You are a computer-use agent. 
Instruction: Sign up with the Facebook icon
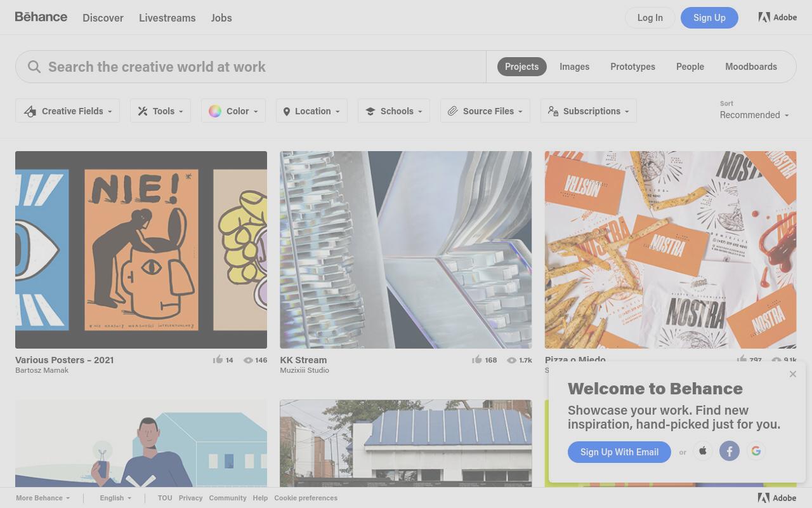pyautogui.click(x=730, y=451)
